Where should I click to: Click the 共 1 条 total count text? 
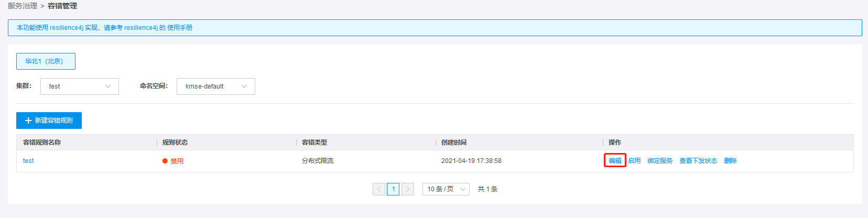coord(487,189)
